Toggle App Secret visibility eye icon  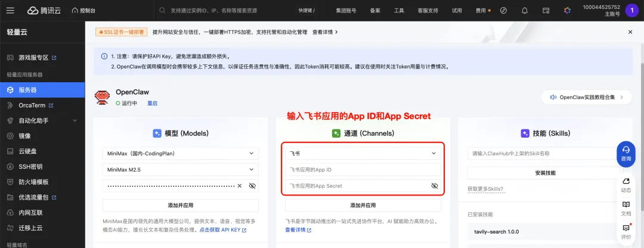coord(435,185)
